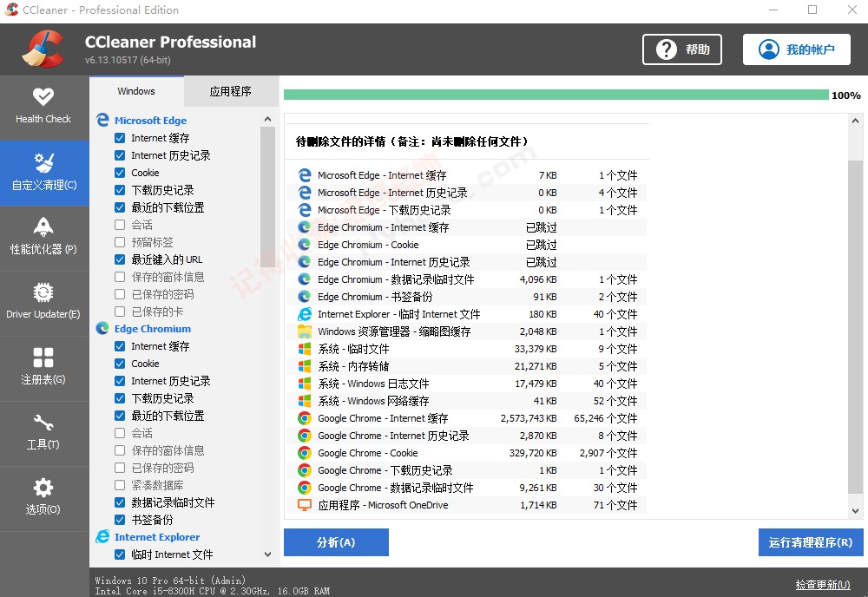Open 性能优化器 rocket icon
The image size is (868, 597).
(x=43, y=226)
